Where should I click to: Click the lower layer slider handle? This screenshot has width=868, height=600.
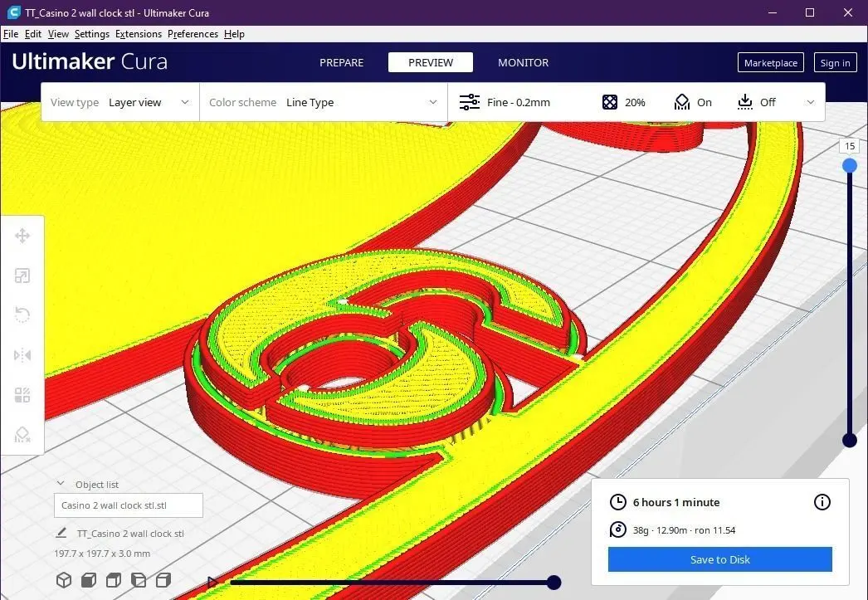point(850,440)
